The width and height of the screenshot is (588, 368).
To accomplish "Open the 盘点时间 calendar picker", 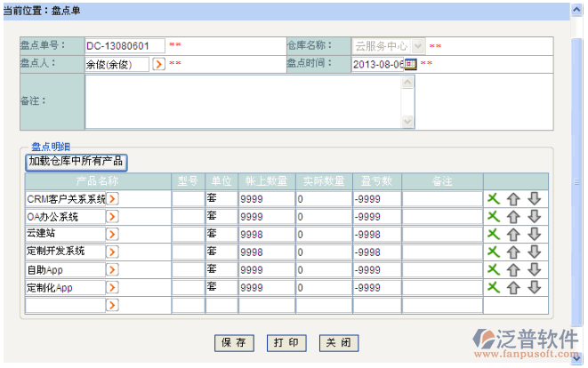I will coord(411,64).
